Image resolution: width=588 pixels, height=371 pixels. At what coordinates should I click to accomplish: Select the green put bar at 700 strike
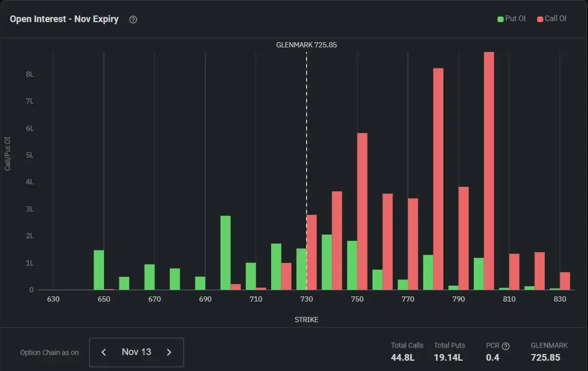coord(225,253)
